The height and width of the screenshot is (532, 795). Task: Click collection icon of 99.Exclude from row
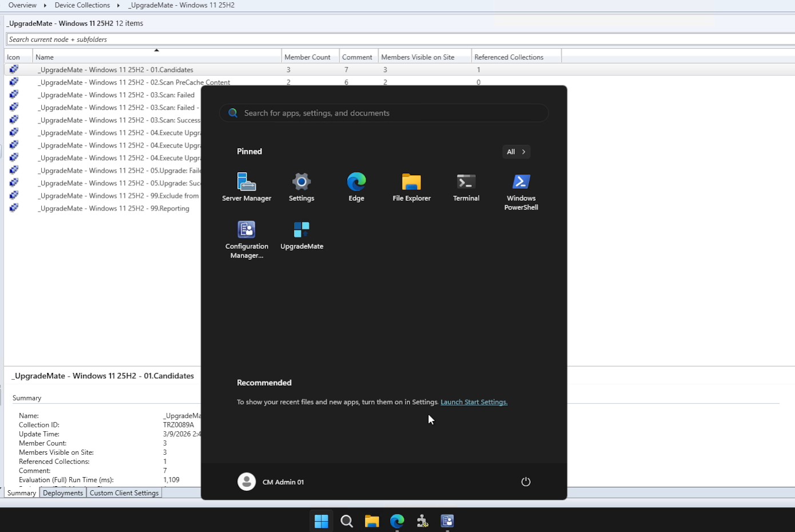click(14, 195)
